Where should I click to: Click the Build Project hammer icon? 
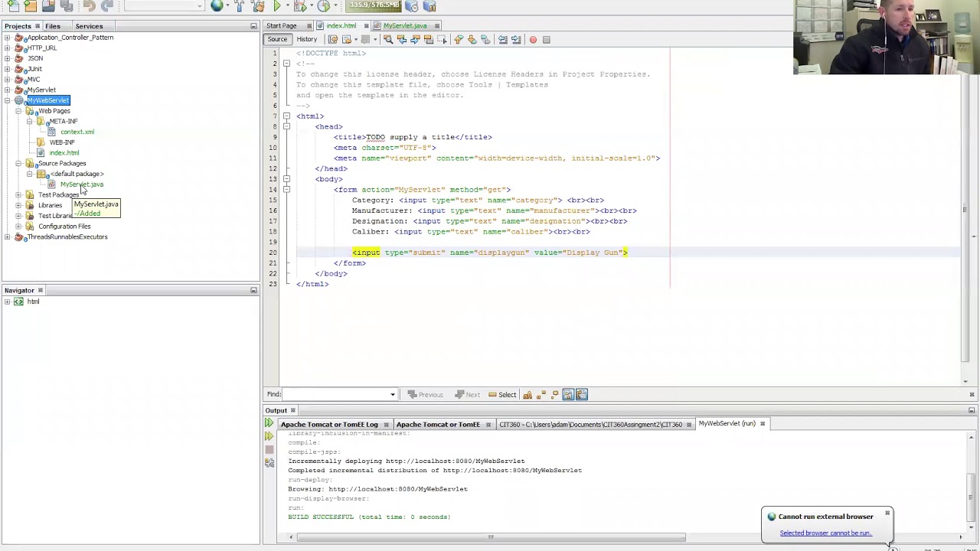pyautogui.click(x=240, y=6)
